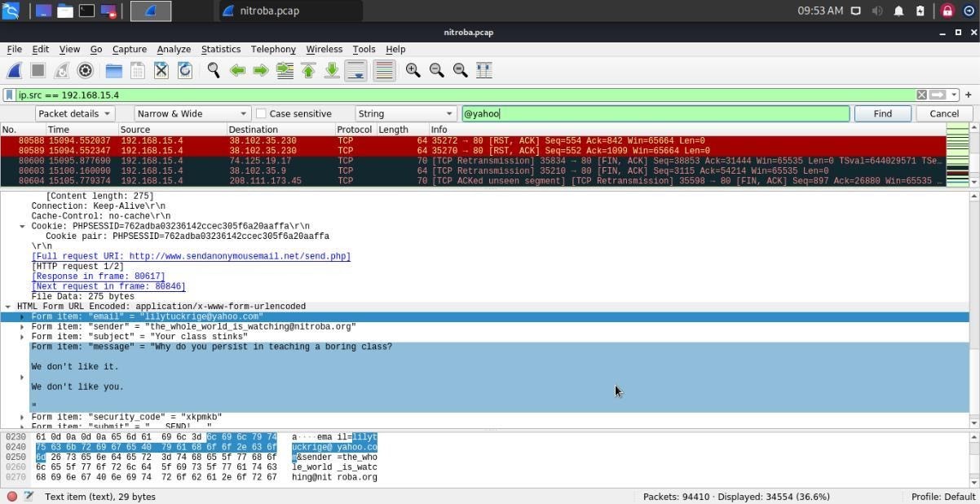Enable the Case sensitive checkbox
Screen dimensions: 980x504
click(x=261, y=114)
